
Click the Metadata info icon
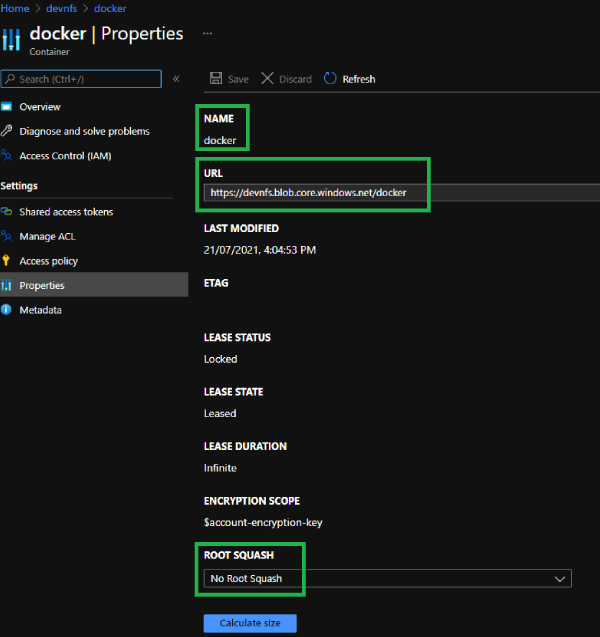point(8,310)
